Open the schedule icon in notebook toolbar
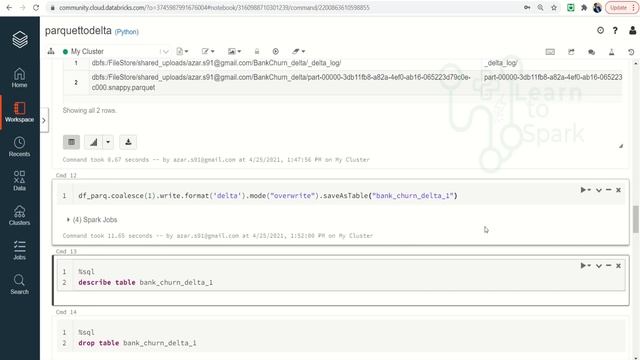 click(x=571, y=52)
